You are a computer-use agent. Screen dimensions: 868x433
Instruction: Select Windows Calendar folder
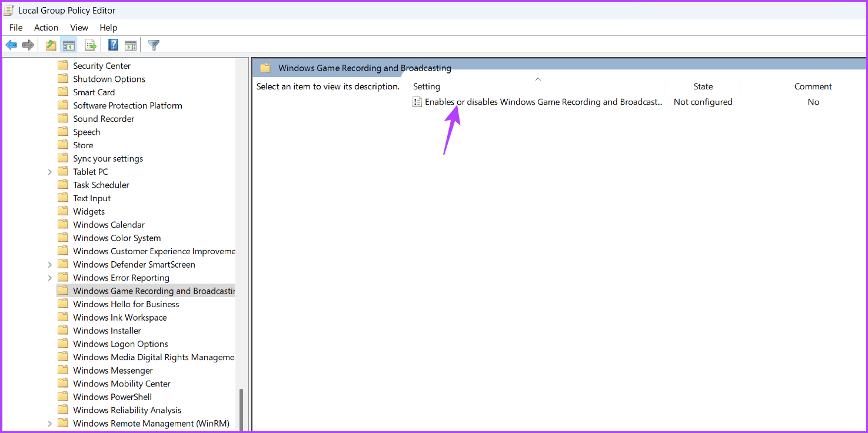pyautogui.click(x=109, y=225)
